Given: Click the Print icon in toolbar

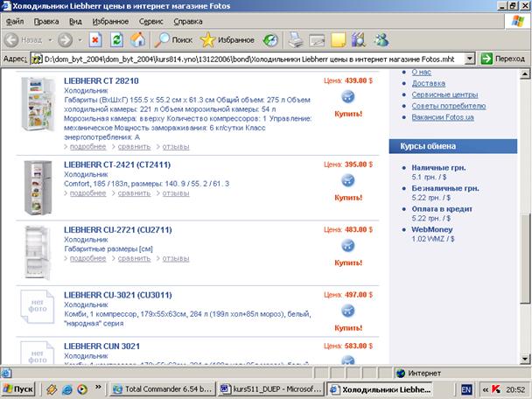Looking at the screenshot, I should (297, 39).
